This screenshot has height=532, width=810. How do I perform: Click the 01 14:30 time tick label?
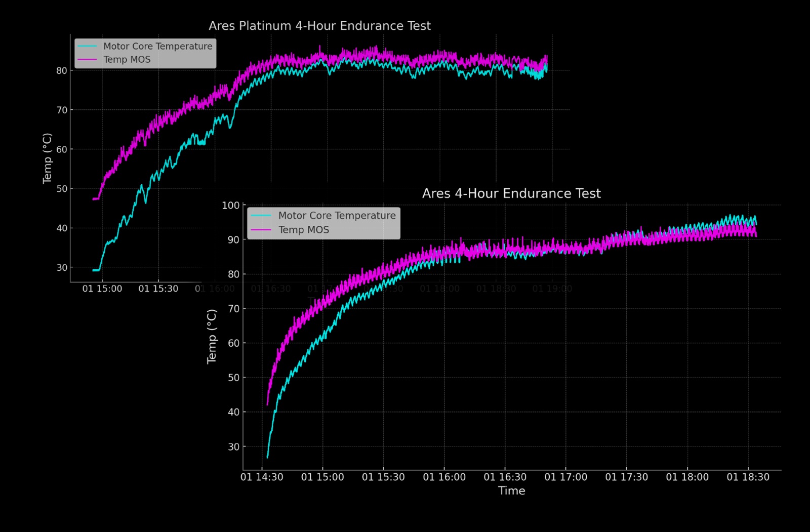tap(262, 477)
